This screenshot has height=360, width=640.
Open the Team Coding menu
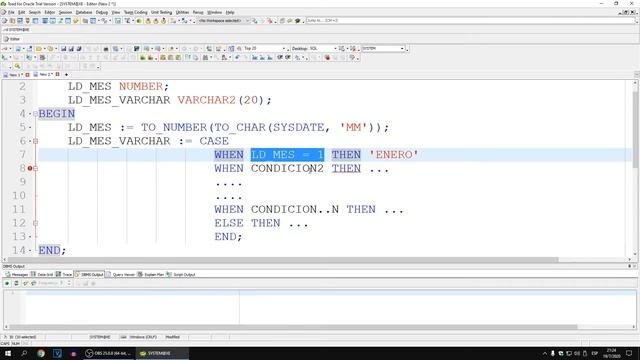pos(135,12)
